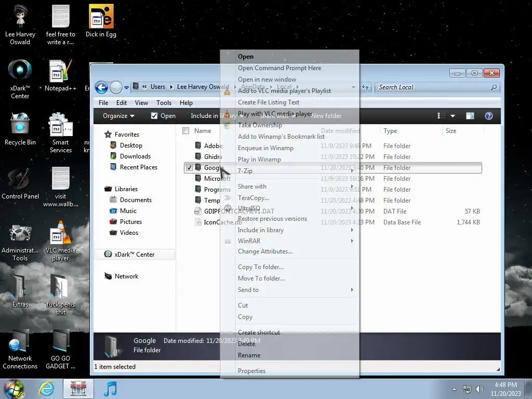Sort by Size column header

pos(451,131)
